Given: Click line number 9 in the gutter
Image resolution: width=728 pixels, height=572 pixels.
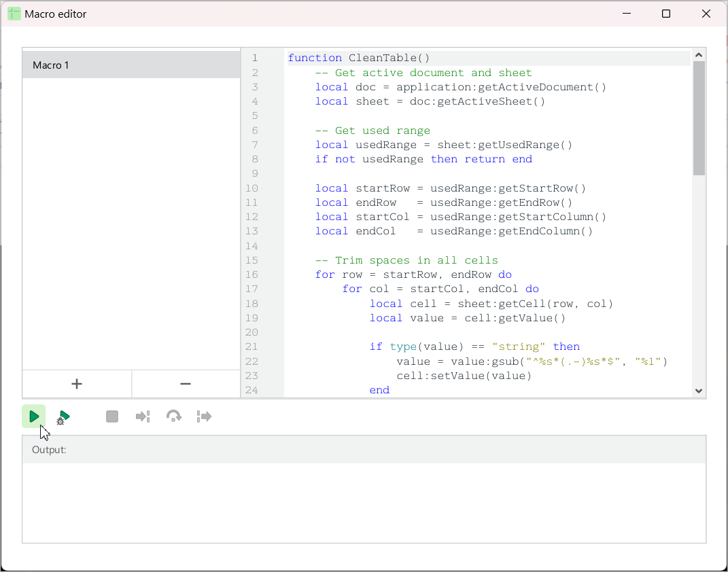Looking at the screenshot, I should tap(254, 173).
